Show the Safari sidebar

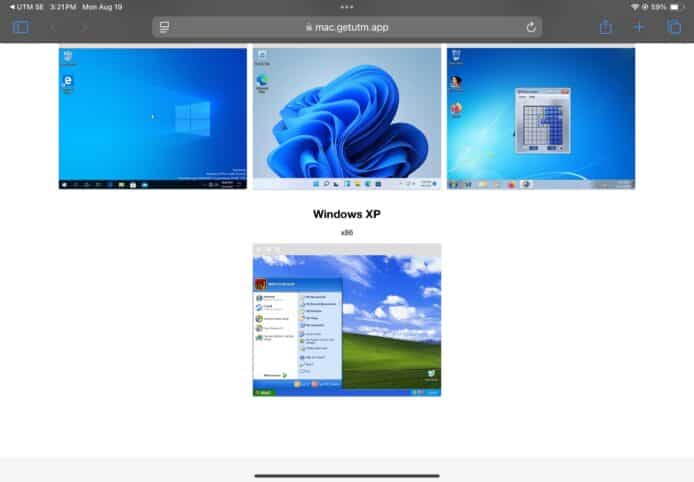[x=21, y=27]
